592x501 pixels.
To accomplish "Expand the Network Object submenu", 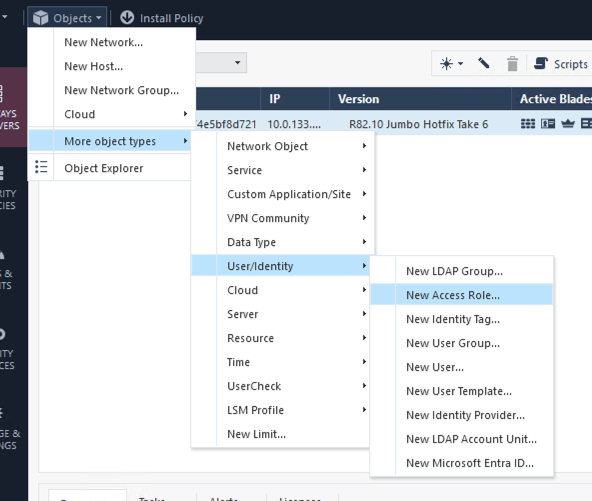I will (283, 146).
